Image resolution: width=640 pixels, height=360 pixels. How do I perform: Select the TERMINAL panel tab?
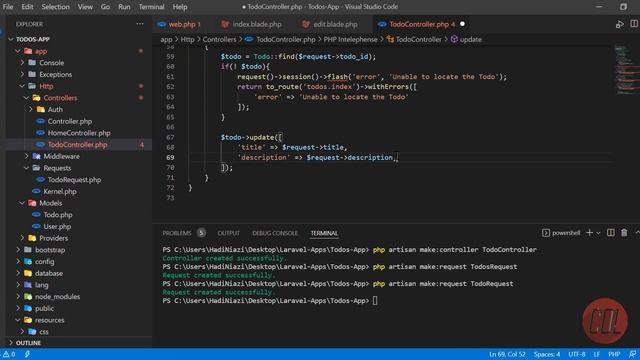[324, 233]
